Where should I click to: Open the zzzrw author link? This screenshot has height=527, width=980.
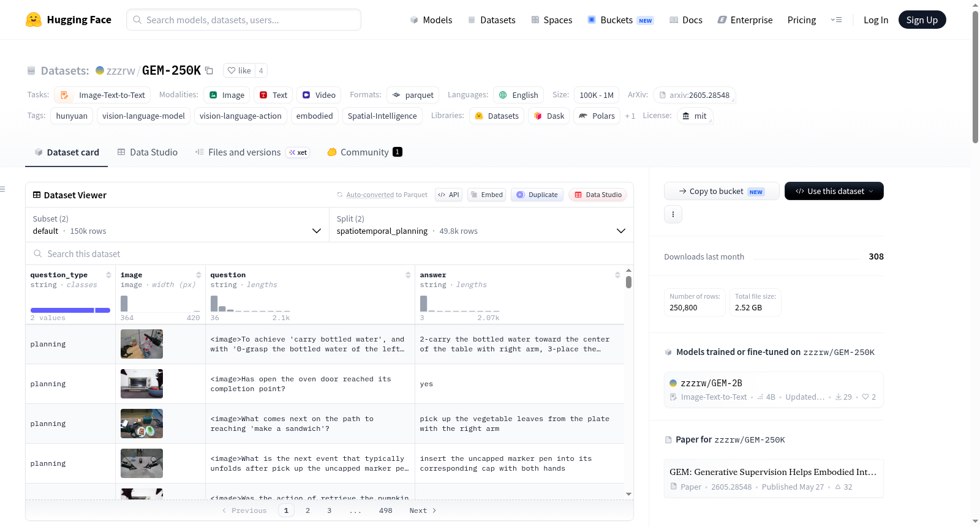pyautogui.click(x=121, y=70)
